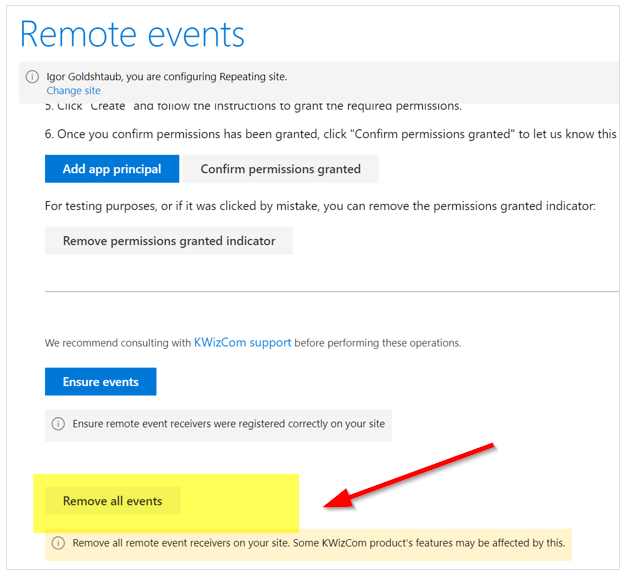Image resolution: width=623 pixels, height=572 pixels.
Task: Select Confirm permissions granted button
Action: (281, 169)
